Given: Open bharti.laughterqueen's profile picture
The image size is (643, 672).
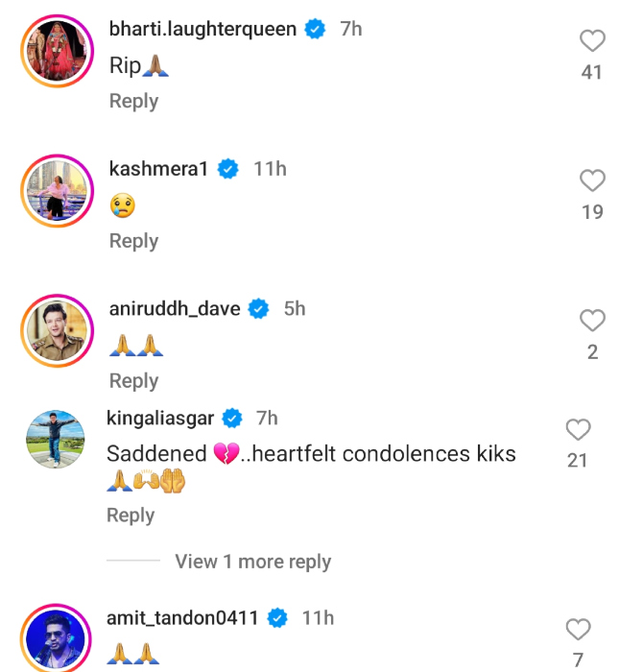Looking at the screenshot, I should tap(54, 55).
